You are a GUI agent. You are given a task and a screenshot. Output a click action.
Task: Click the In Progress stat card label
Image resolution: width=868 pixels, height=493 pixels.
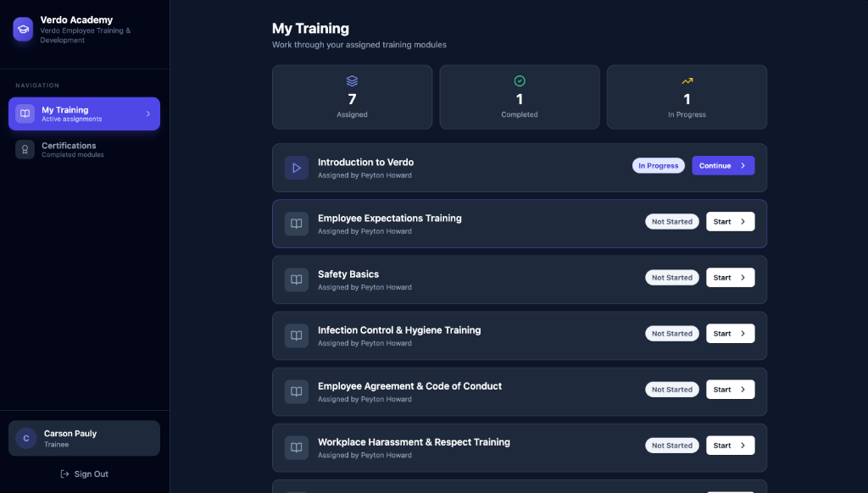pos(687,114)
